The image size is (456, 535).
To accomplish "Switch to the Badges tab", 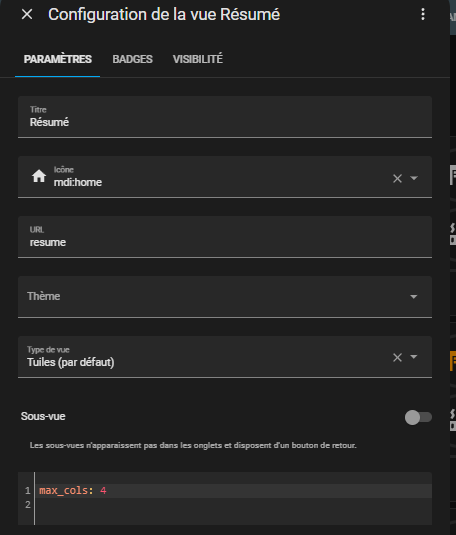I will tap(132, 59).
